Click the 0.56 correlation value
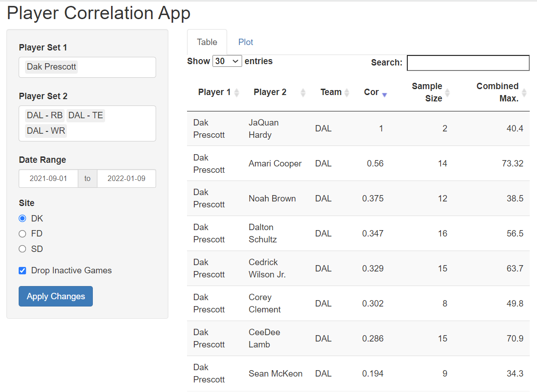The height and width of the screenshot is (392, 537). pos(375,164)
